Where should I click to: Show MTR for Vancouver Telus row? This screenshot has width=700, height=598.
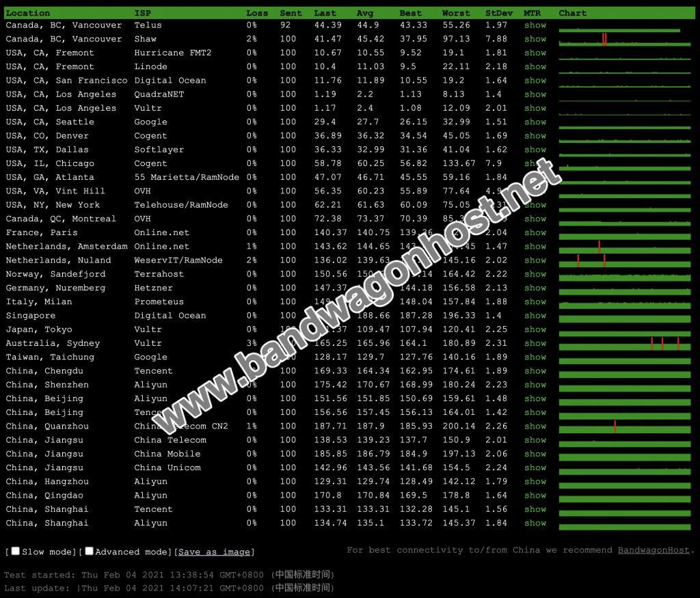pos(535,25)
